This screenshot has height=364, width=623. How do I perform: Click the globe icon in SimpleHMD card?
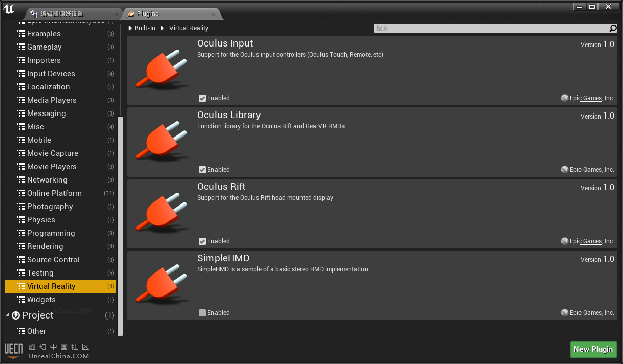point(564,313)
